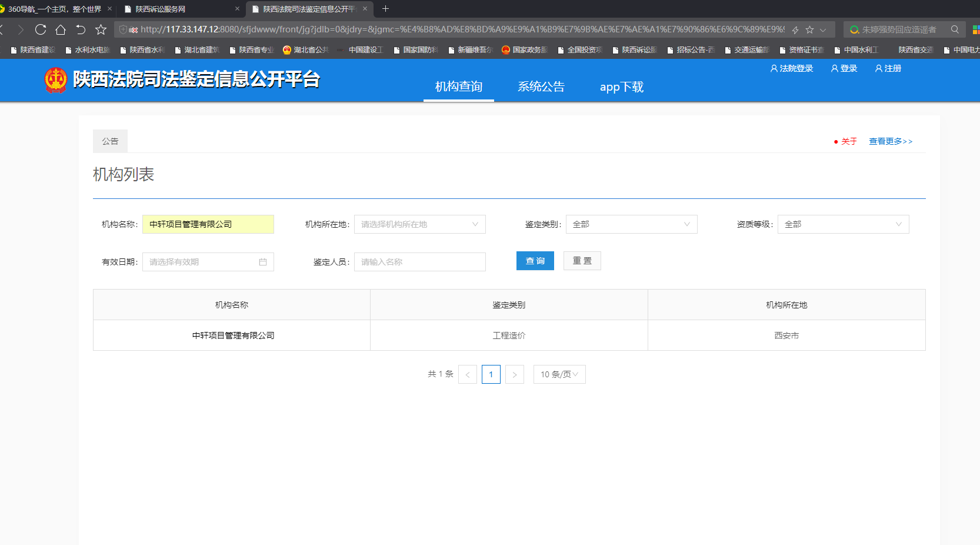Open the 查看更多>> link

[x=891, y=141]
